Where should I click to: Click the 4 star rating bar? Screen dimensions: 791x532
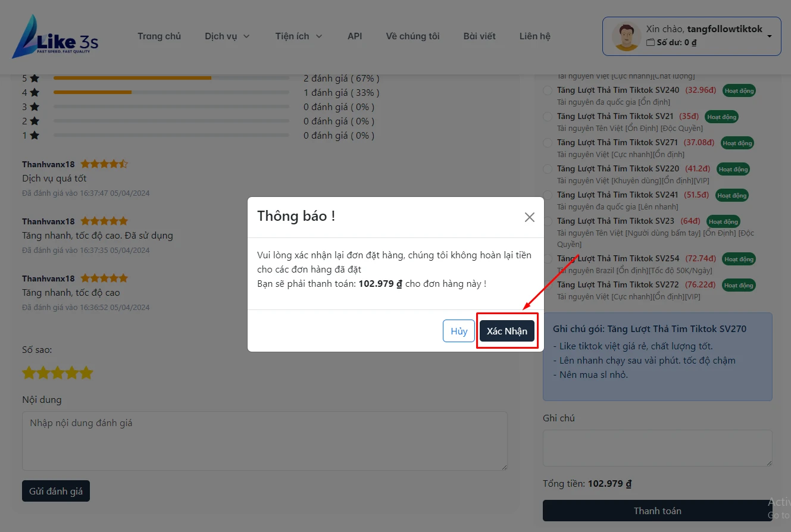[x=171, y=92]
